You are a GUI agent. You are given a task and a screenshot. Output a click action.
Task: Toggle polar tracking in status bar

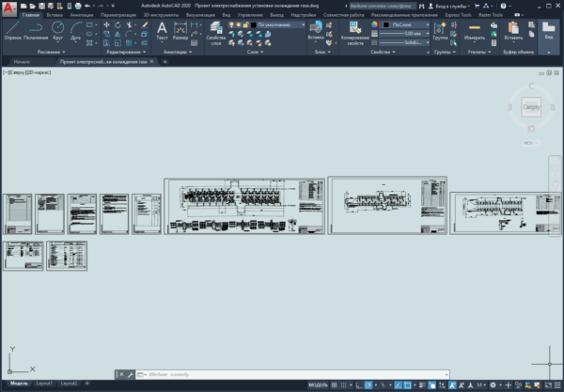point(368,385)
